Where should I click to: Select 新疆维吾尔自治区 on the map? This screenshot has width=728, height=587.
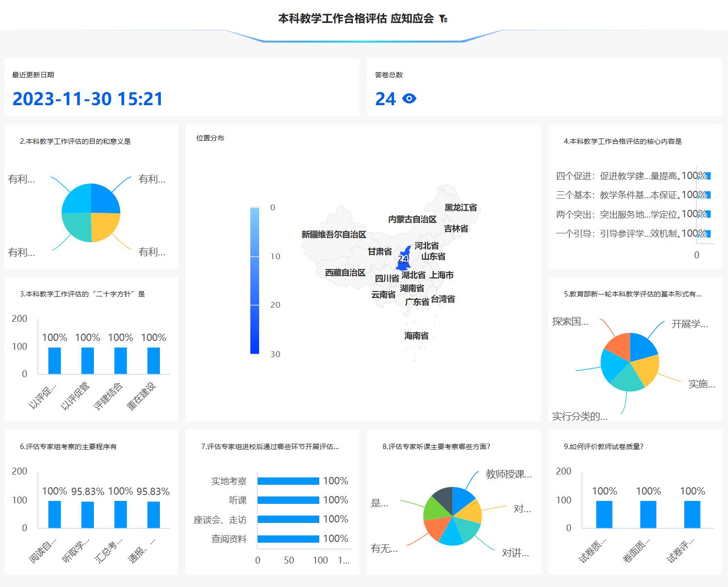(333, 234)
